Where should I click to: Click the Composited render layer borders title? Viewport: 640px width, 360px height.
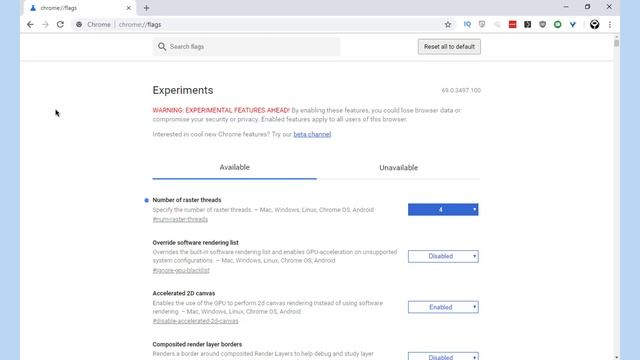197,344
